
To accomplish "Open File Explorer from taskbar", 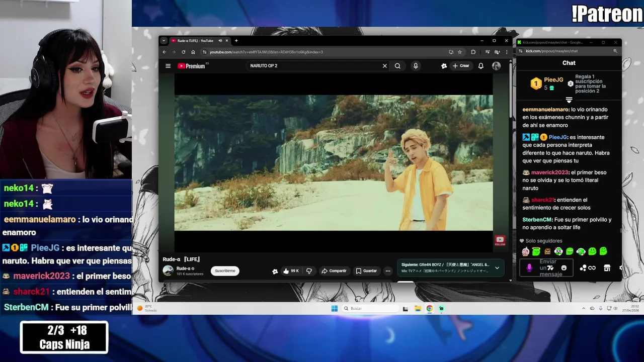I will [x=418, y=309].
